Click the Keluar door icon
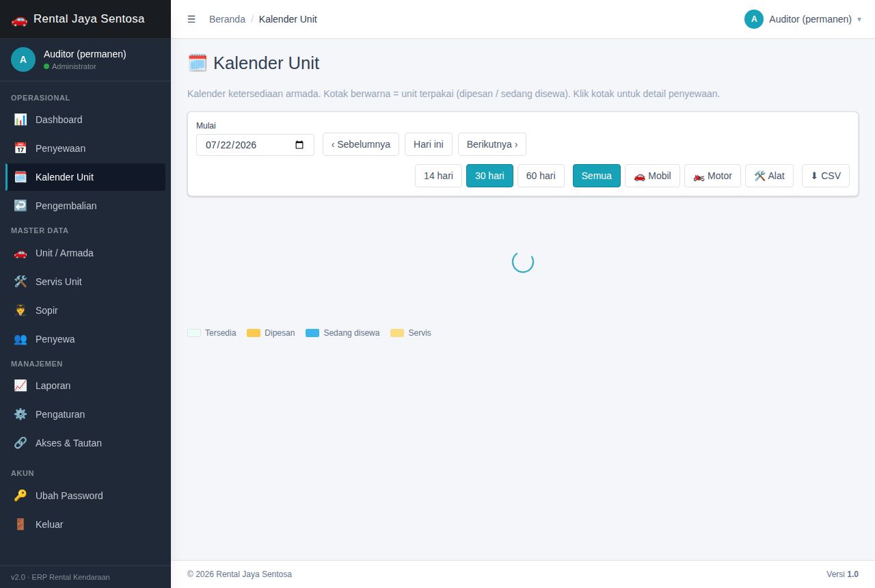The width and height of the screenshot is (875, 588). click(x=21, y=524)
